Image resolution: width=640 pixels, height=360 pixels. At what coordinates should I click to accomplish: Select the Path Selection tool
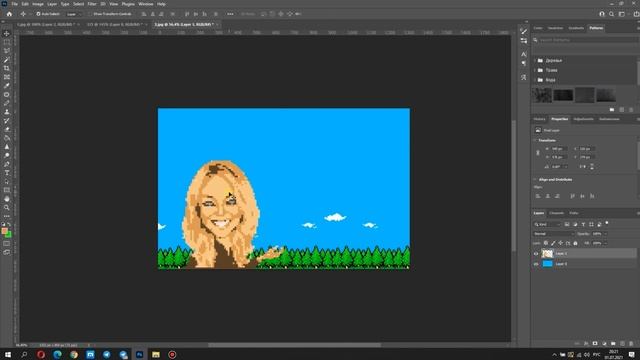point(7,181)
